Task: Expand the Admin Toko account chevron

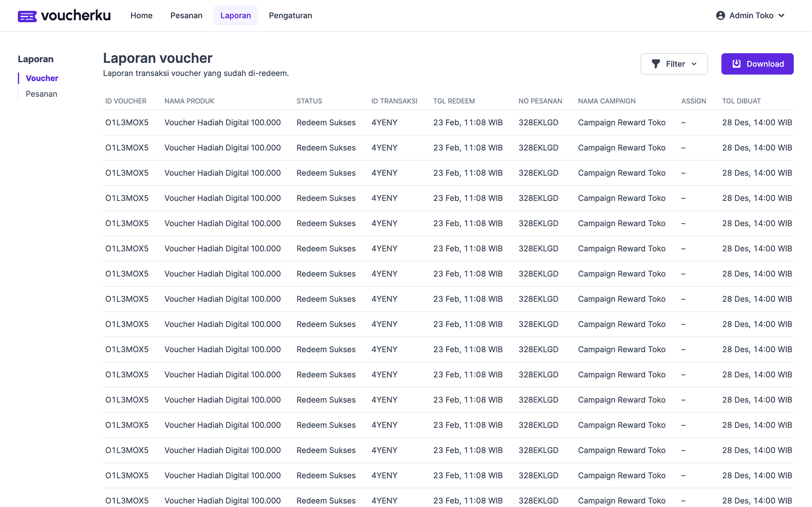Action: [782, 16]
